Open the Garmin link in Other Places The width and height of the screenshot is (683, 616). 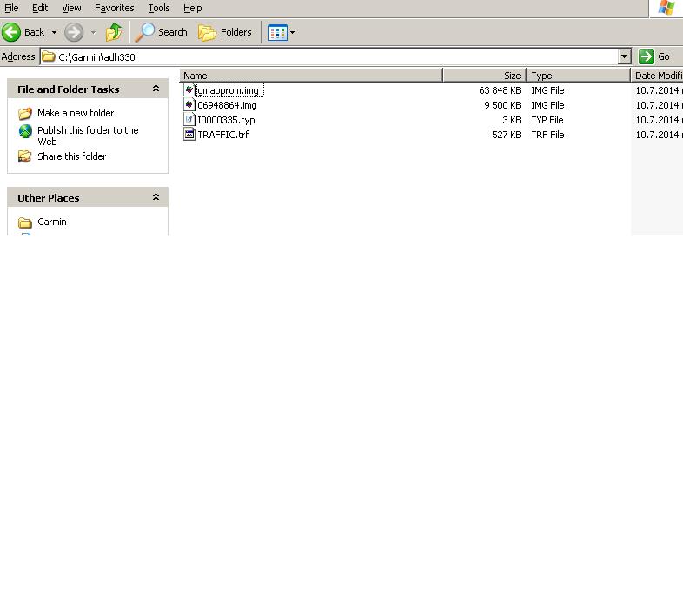(52, 222)
